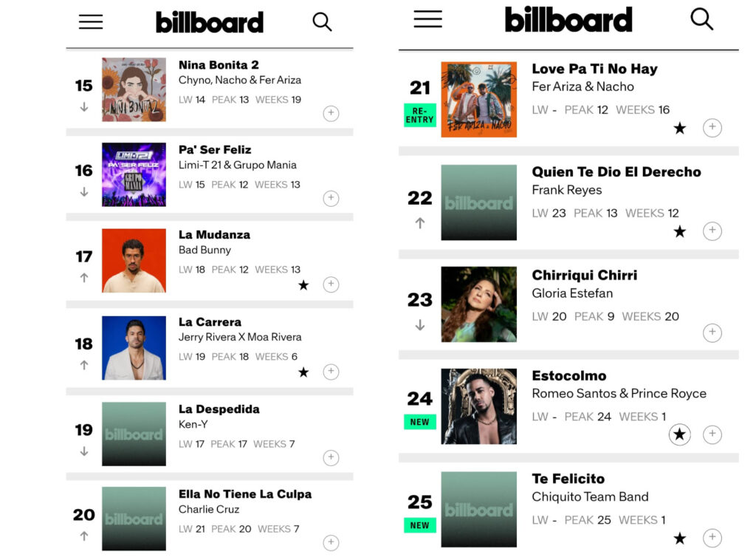Click the search magnifier in left panel
This screenshot has width=756, height=560.
tap(322, 22)
